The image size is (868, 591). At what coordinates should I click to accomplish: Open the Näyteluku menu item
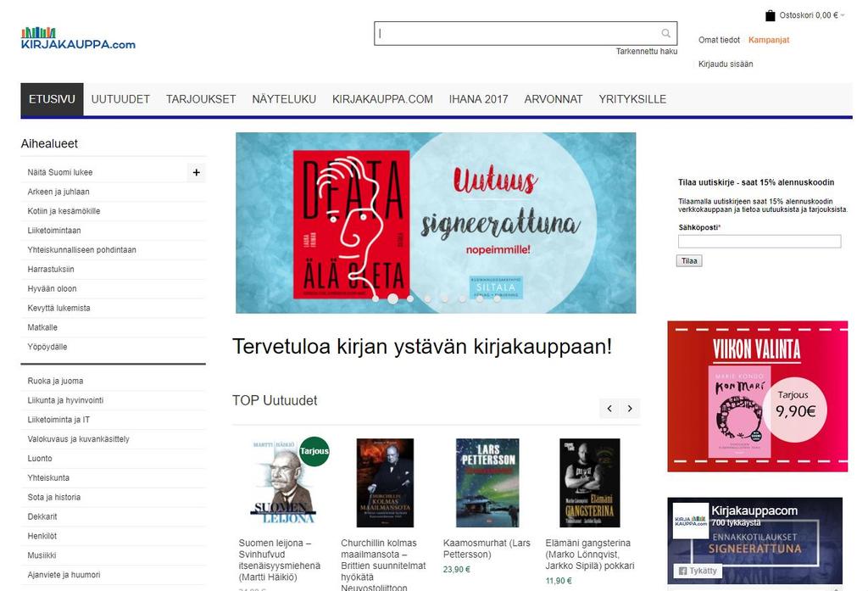(x=284, y=99)
